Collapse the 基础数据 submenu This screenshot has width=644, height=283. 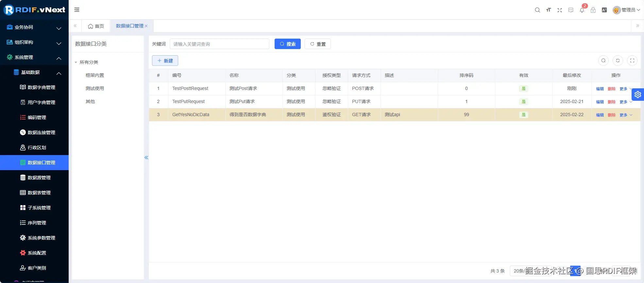34,72
